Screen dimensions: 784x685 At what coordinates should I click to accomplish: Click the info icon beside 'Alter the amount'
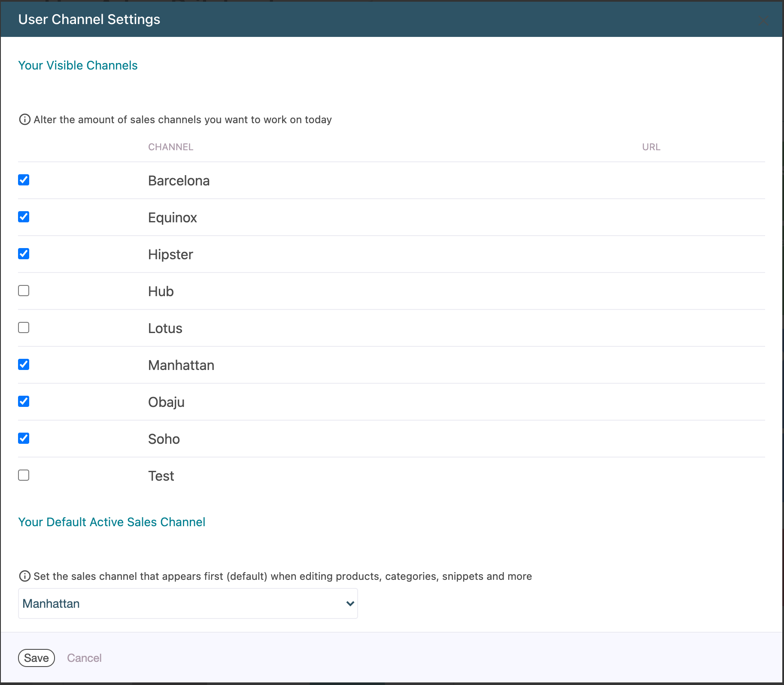tap(25, 119)
